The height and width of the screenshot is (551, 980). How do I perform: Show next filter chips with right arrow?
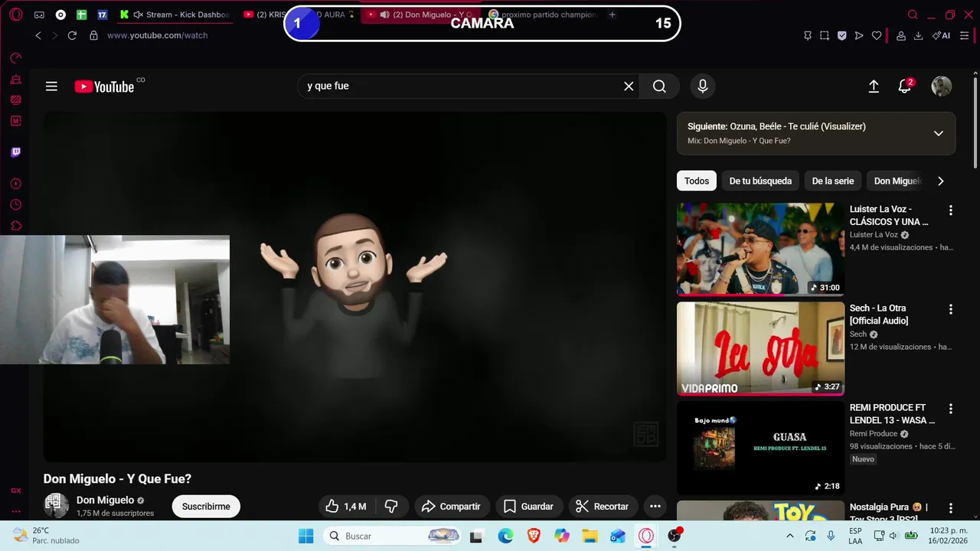coord(941,181)
